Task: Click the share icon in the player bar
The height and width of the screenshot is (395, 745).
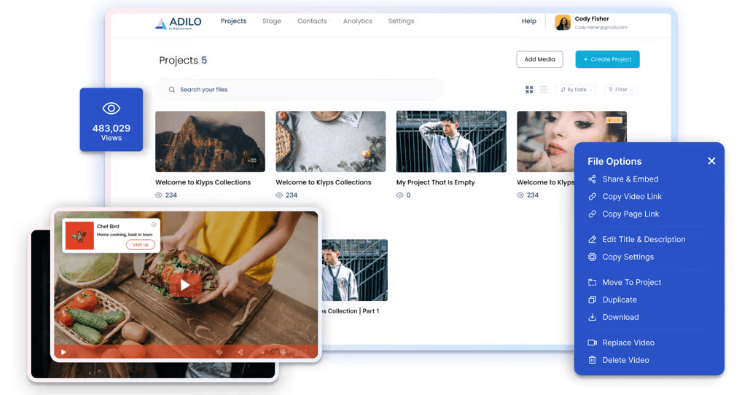Action: coord(240,352)
